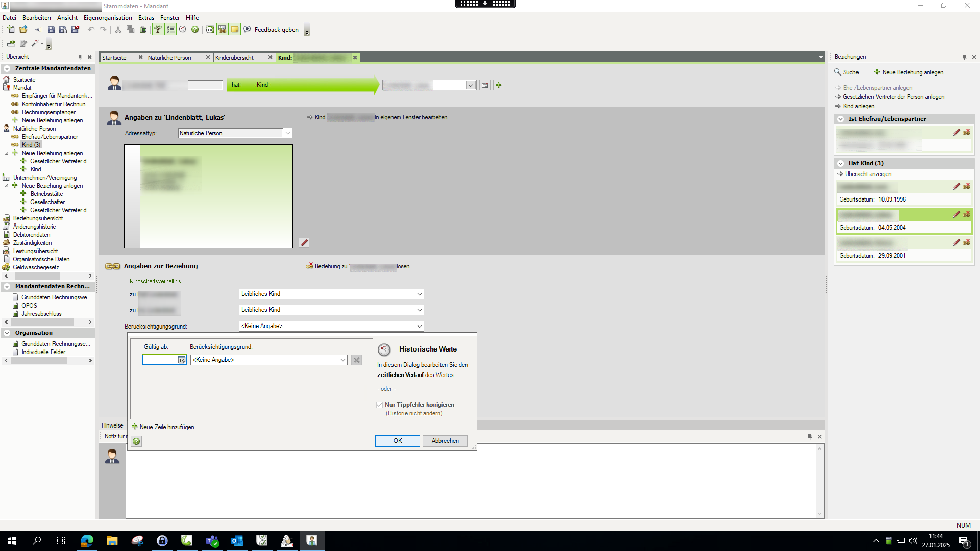Click the save (floppy disk) toolbar icon
980x551 pixels.
pos(51,30)
